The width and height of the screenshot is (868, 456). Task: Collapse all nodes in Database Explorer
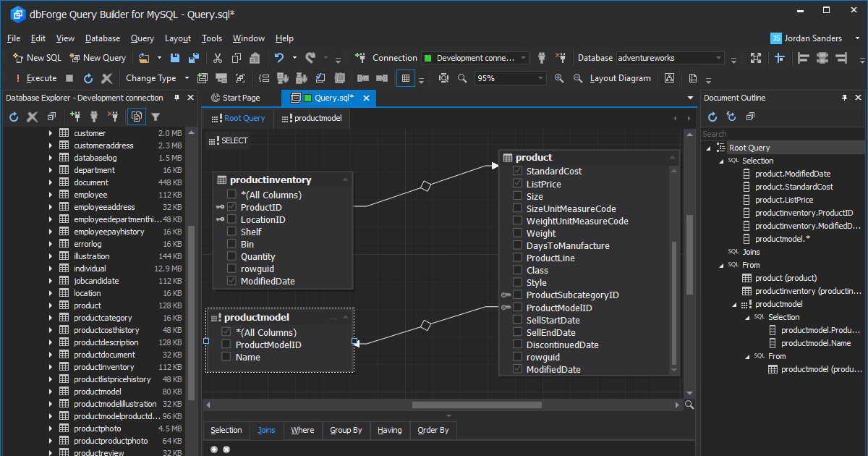click(51, 116)
